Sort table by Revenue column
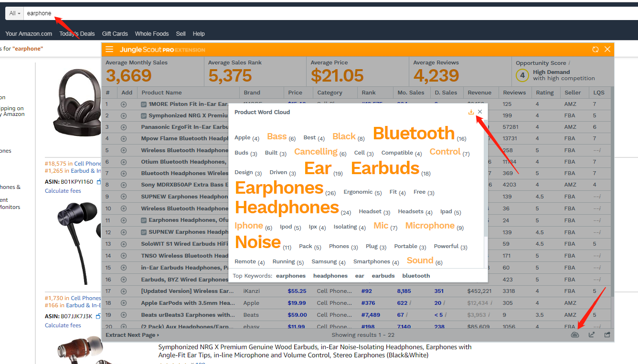638x364 pixels. pyautogui.click(x=479, y=93)
